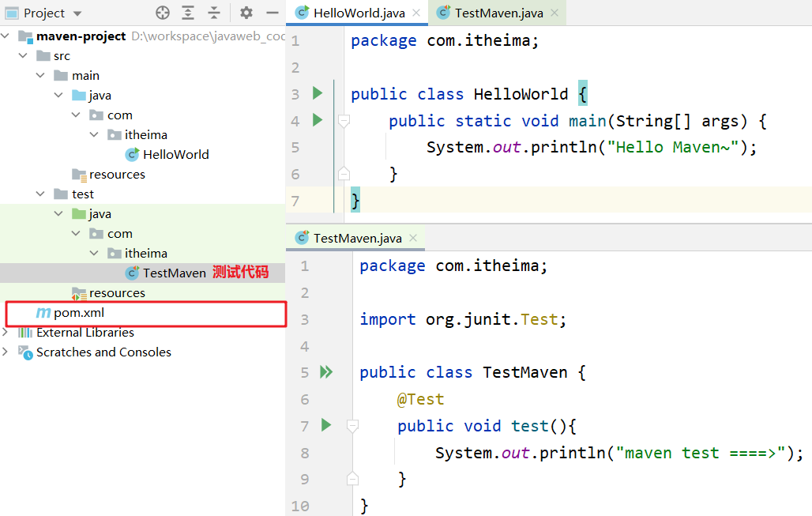Close the HelloWorld.java tab
Screen dimensions: 812x516
[416, 13]
